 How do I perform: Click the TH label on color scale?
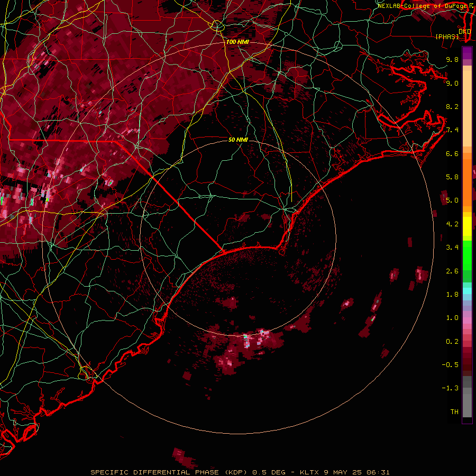(454, 412)
